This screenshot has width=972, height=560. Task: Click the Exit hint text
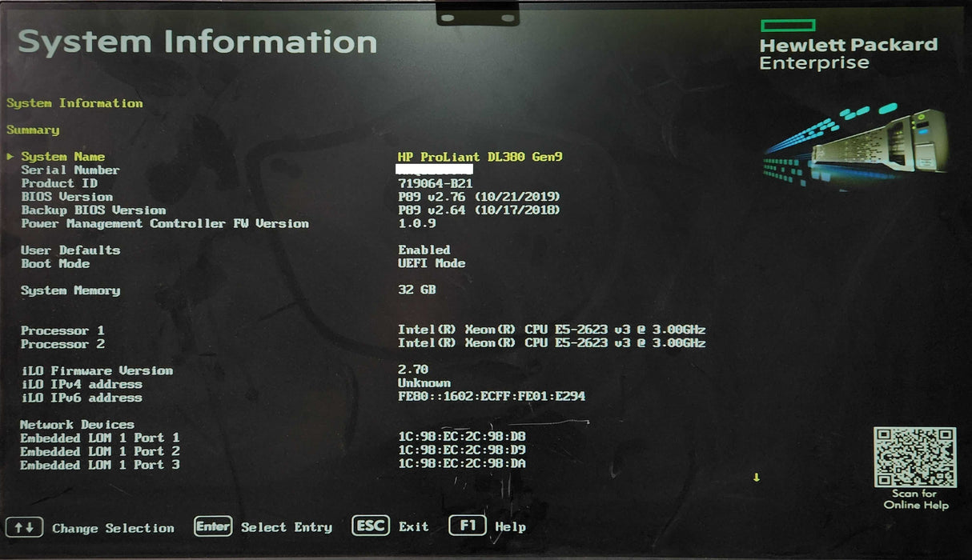(x=414, y=527)
